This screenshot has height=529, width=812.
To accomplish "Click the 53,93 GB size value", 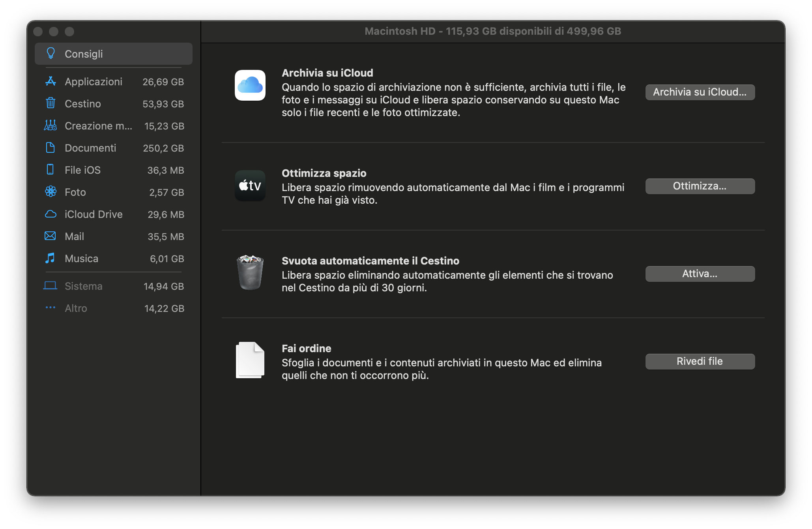I will [163, 104].
